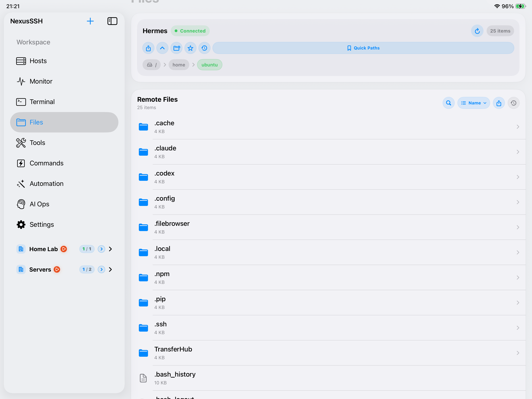Image resolution: width=532 pixels, height=399 pixels.
Task: Tap the Wi-Fi indicator in status bar
Action: click(x=497, y=6)
